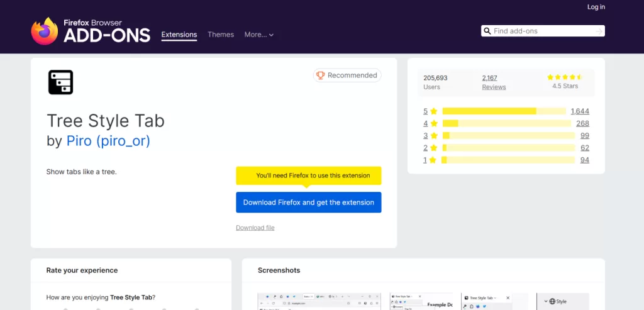644x310 pixels.
Task: Open the Extensions tab
Action: (179, 35)
